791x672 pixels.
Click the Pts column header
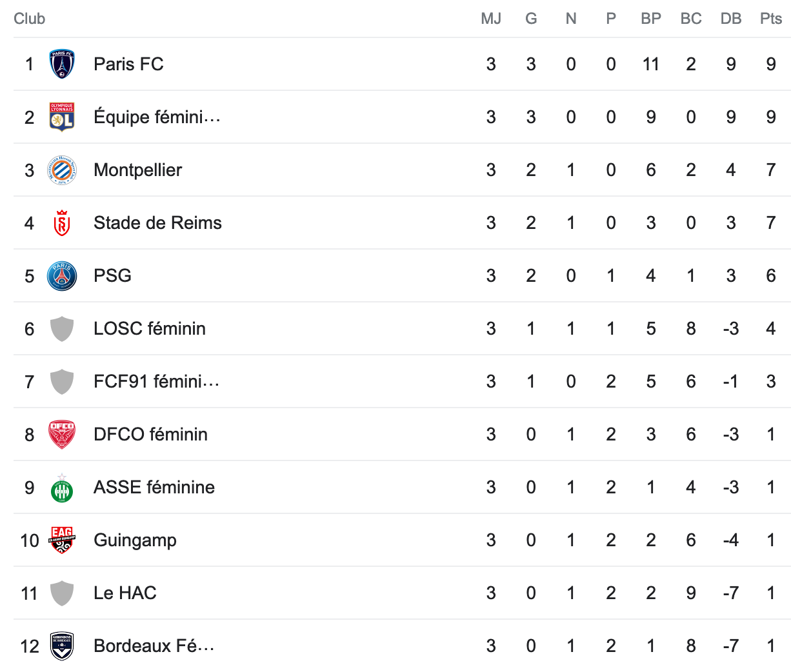(771, 19)
